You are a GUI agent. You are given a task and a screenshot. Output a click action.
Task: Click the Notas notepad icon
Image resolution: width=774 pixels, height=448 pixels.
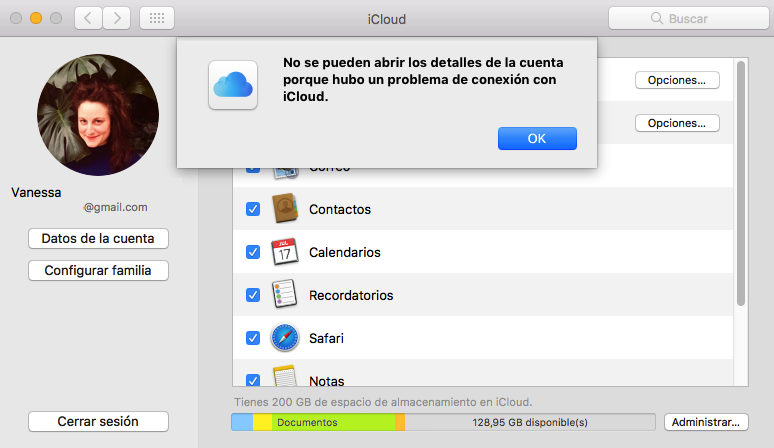[285, 377]
